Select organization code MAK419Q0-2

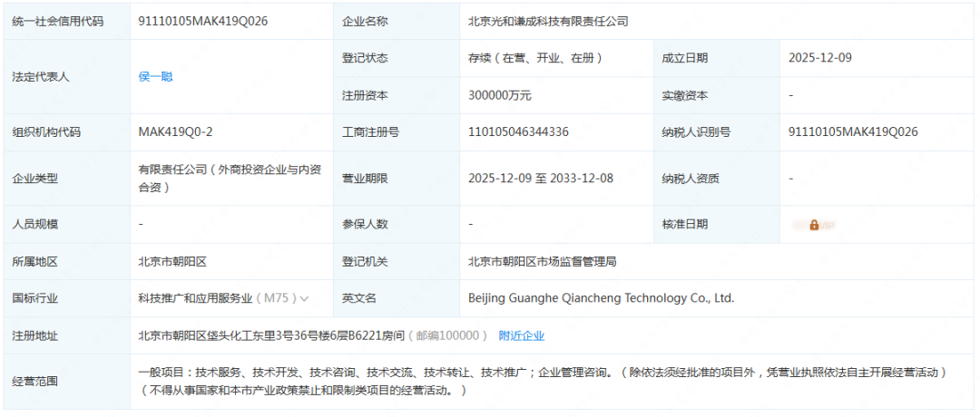click(176, 132)
